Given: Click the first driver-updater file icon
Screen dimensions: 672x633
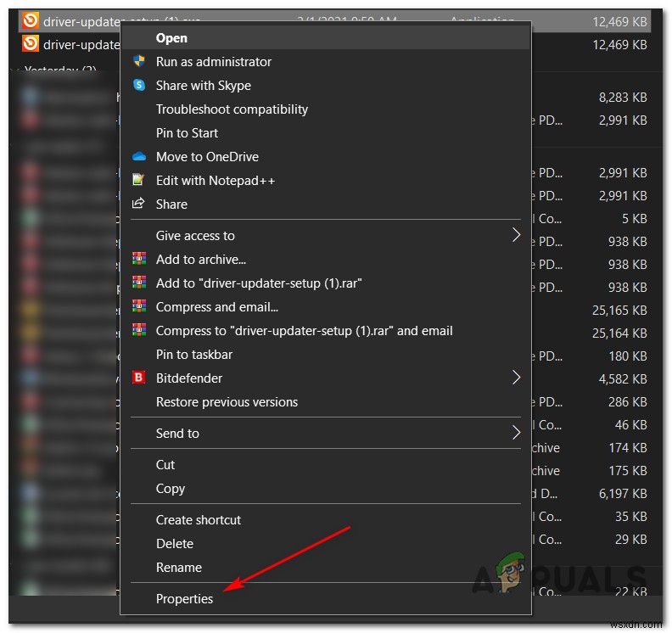Looking at the screenshot, I should (x=31, y=20).
